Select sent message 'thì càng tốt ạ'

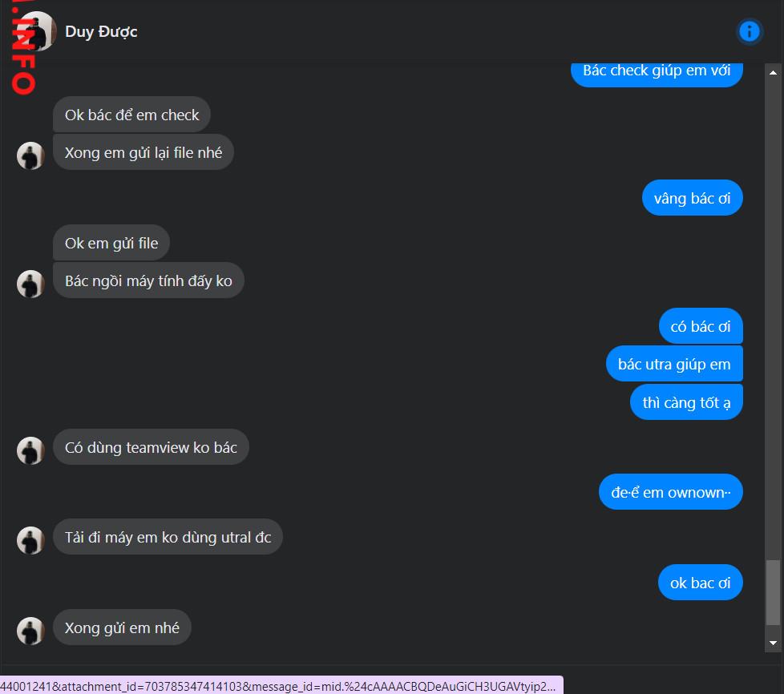(686, 402)
